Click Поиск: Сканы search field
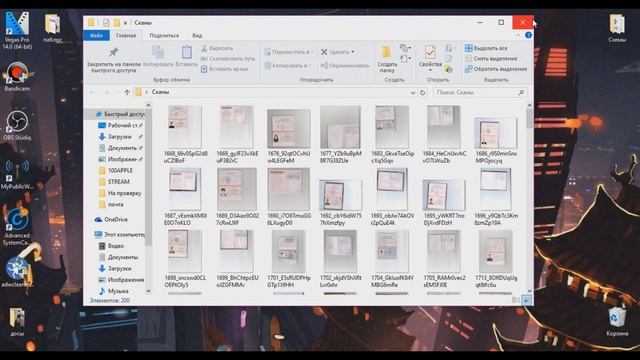 click(x=480, y=93)
